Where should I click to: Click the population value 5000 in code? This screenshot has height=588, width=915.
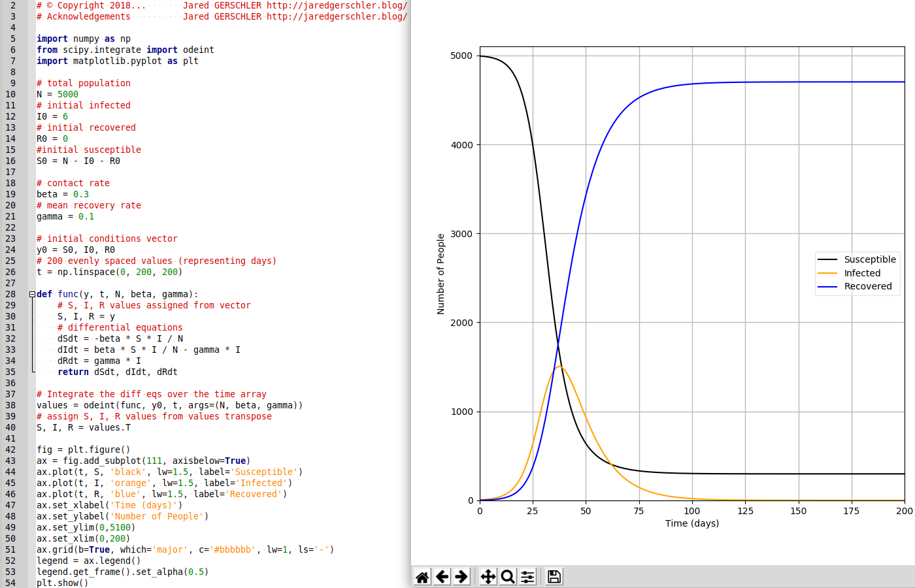click(68, 94)
